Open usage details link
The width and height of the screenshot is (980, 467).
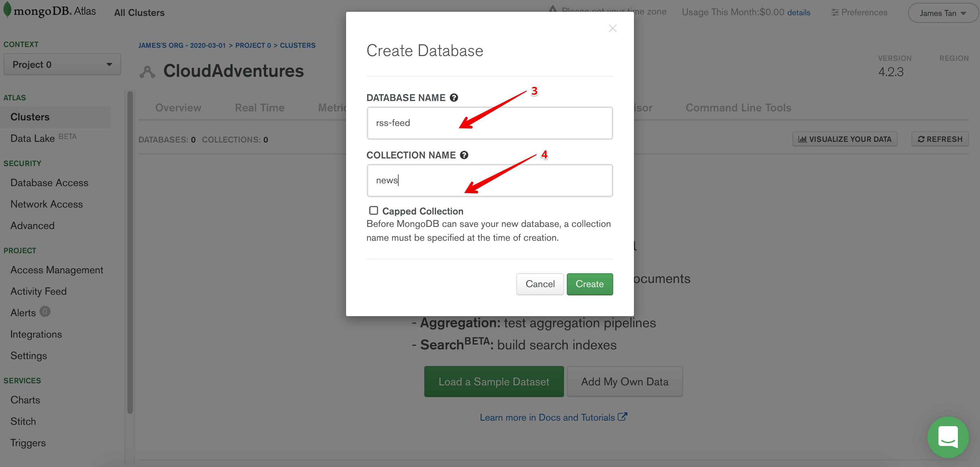point(799,12)
